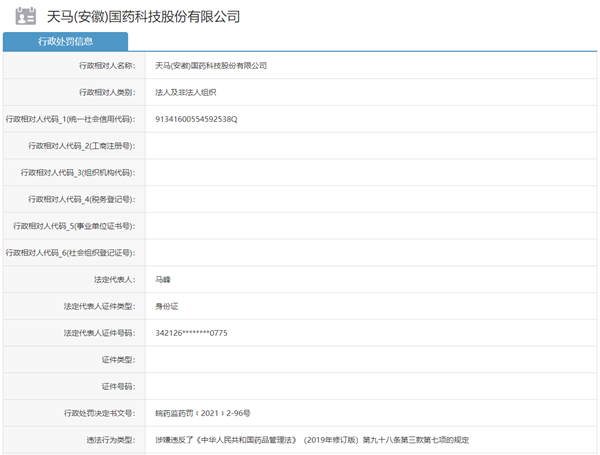This screenshot has height=455, width=600.
Task: Click the 证件号码 label
Action: [x=119, y=387]
